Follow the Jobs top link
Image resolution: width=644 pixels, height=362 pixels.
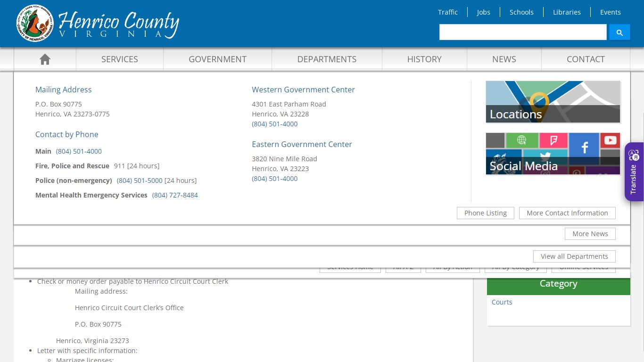(x=483, y=12)
